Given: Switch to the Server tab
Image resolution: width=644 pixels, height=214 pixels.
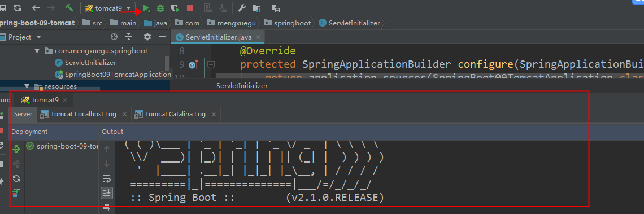Looking at the screenshot, I should (23, 114).
